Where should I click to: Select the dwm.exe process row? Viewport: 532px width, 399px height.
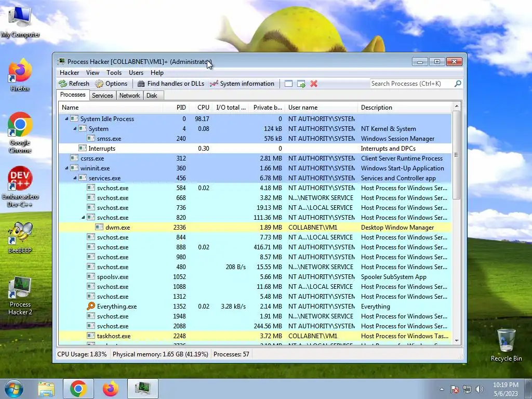pyautogui.click(x=255, y=228)
